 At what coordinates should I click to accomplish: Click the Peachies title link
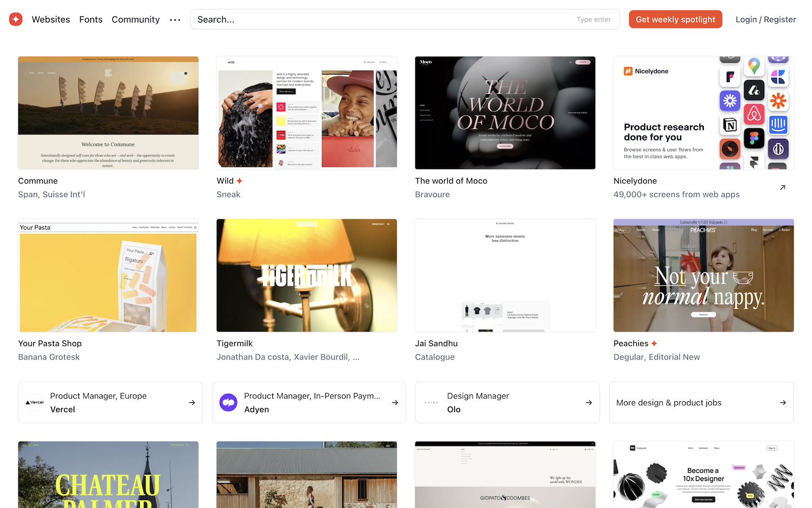tap(631, 343)
